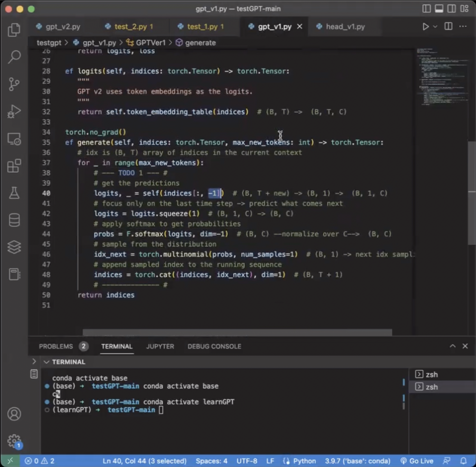This screenshot has height=467, width=476.
Task: Open remote window indicator in status bar
Action: pyautogui.click(x=10, y=461)
